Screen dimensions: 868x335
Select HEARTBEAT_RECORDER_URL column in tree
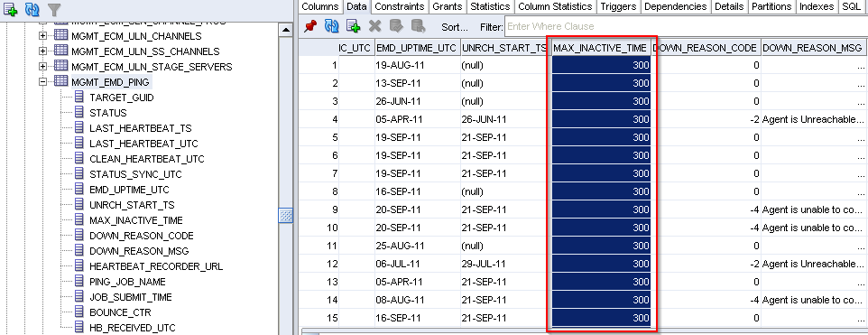coord(156,266)
